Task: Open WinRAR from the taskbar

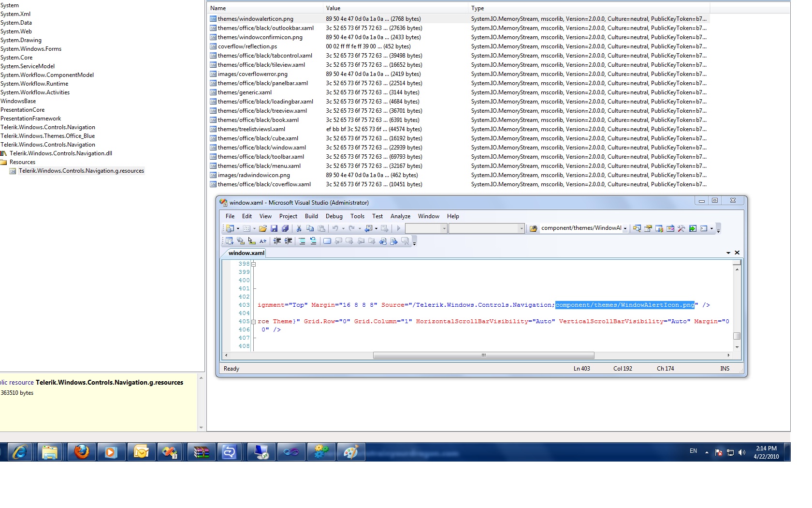Action: [x=201, y=452]
